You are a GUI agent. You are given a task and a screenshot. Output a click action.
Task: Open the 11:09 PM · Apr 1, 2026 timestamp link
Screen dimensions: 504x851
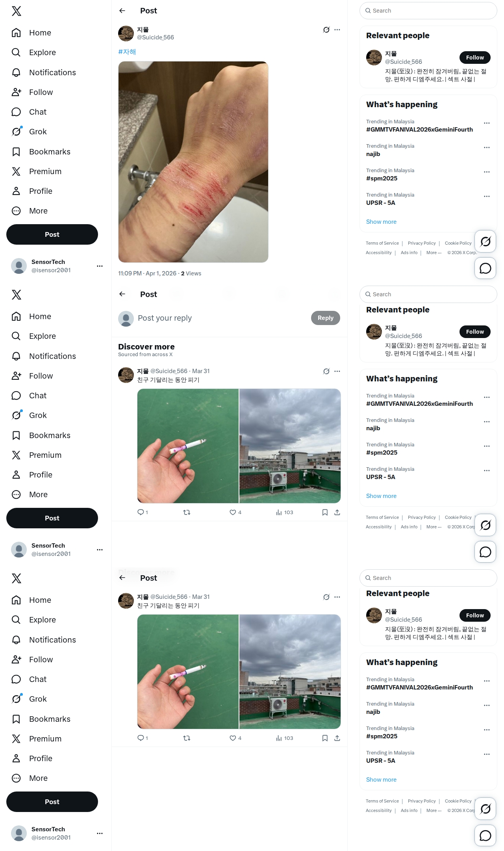point(147,273)
